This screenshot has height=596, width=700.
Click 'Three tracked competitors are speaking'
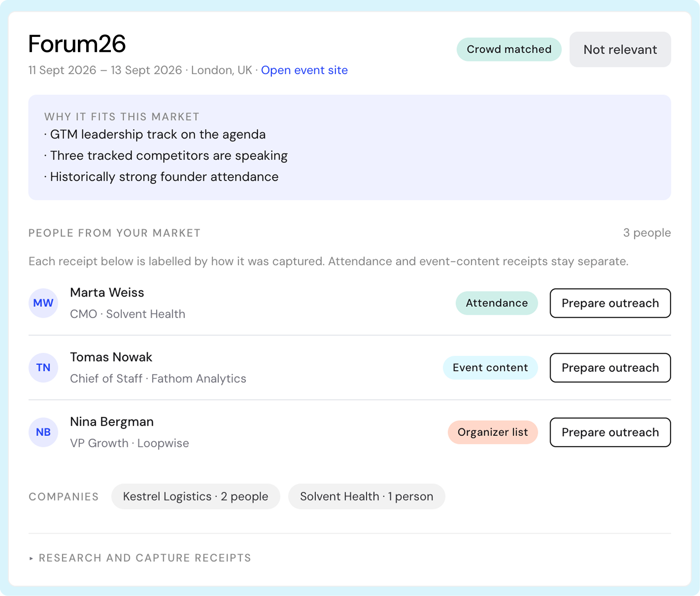(x=169, y=156)
